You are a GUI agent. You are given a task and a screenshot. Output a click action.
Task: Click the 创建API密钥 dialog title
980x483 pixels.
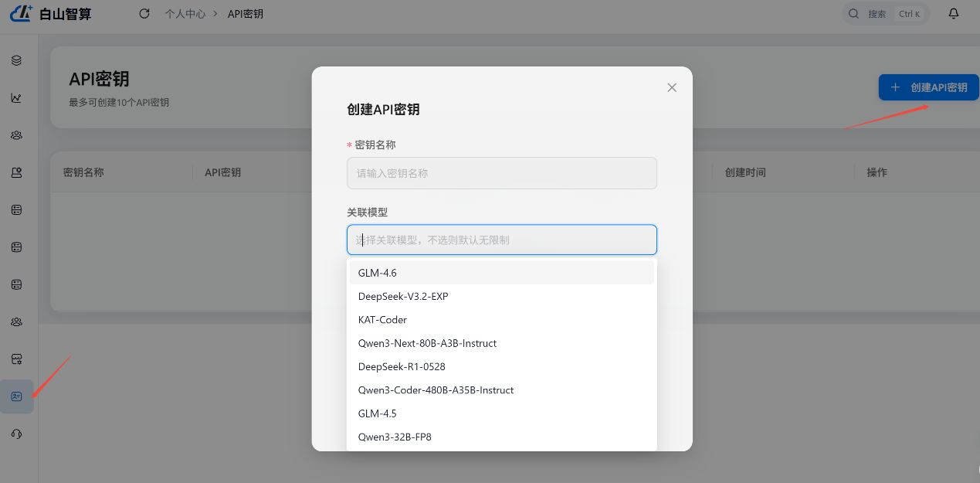(x=384, y=110)
